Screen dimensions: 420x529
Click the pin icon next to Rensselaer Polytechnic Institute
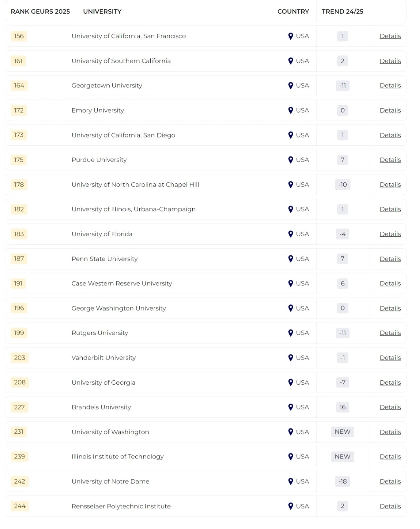(x=291, y=506)
